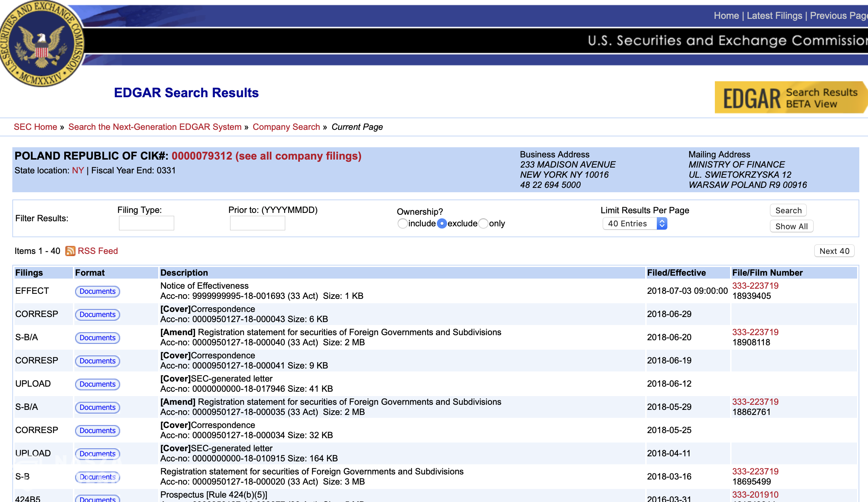Click the 233 MADISON AVENUE business address

pos(568,165)
